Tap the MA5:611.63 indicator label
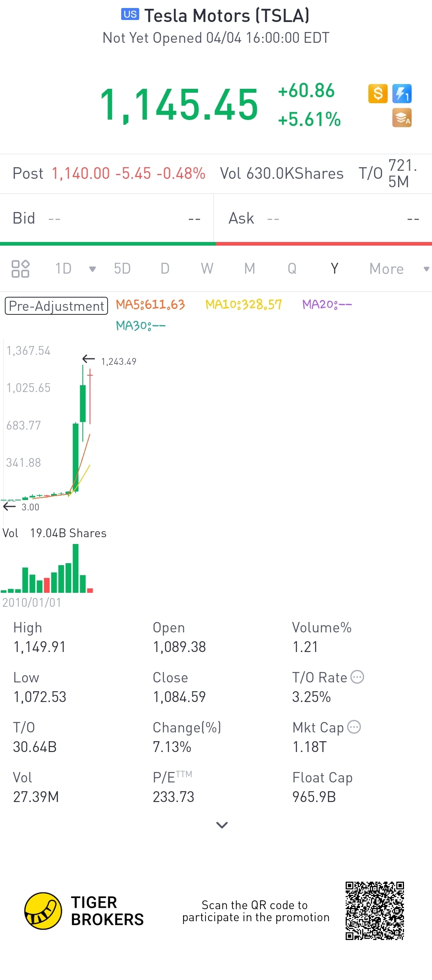The height and width of the screenshot is (980, 432). pyautogui.click(x=150, y=304)
